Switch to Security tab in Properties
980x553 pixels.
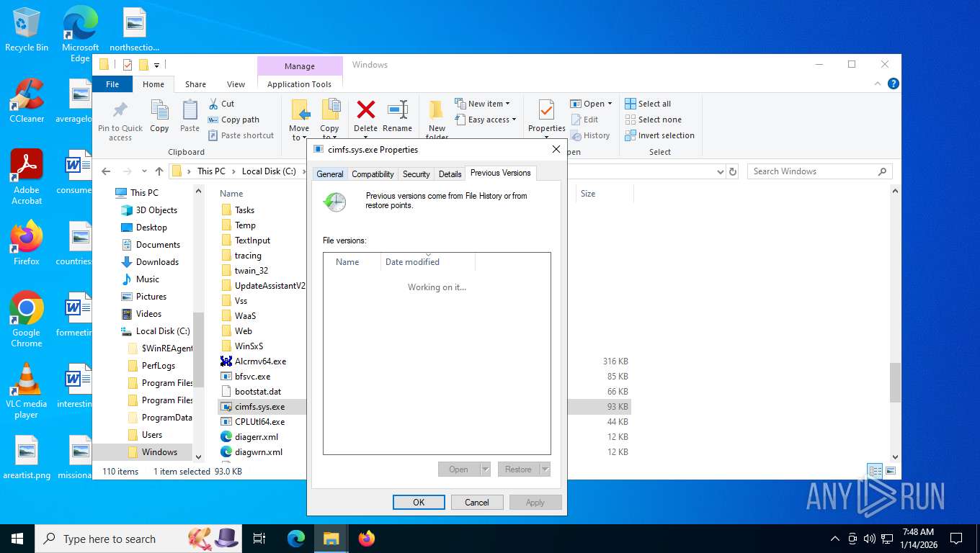pos(416,174)
